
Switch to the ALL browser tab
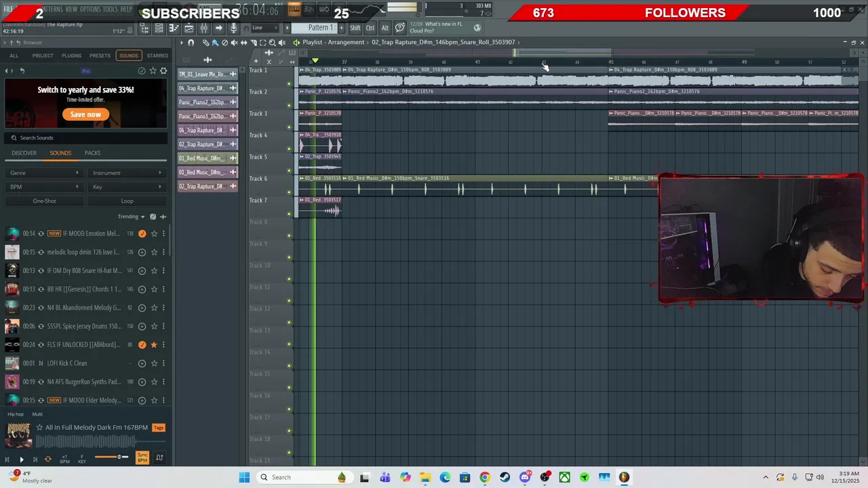point(14,56)
